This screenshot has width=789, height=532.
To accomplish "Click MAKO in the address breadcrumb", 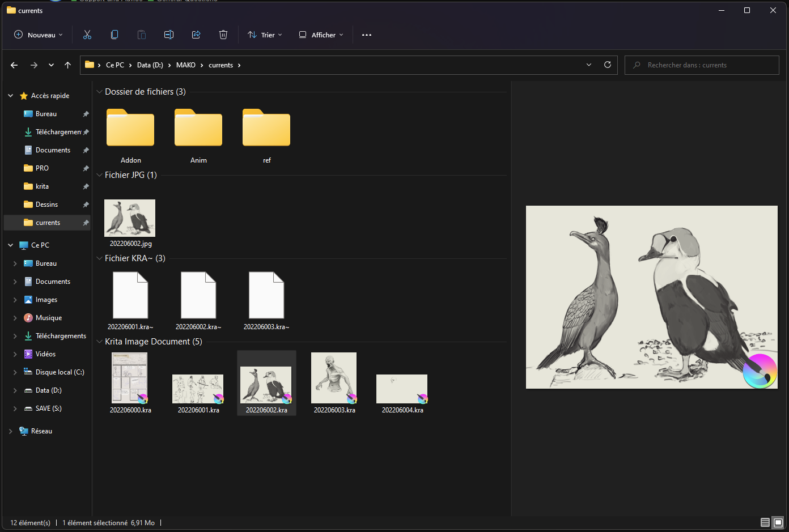I will 186,65.
